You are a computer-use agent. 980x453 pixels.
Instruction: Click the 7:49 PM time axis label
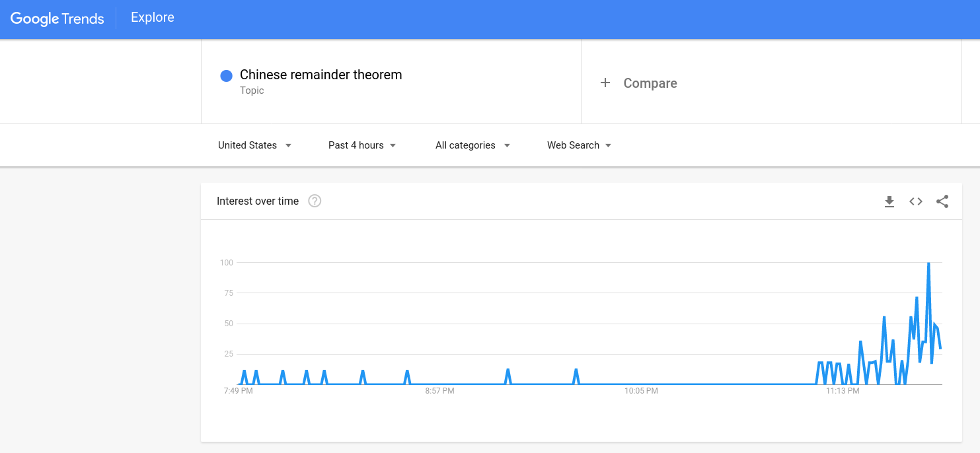239,391
